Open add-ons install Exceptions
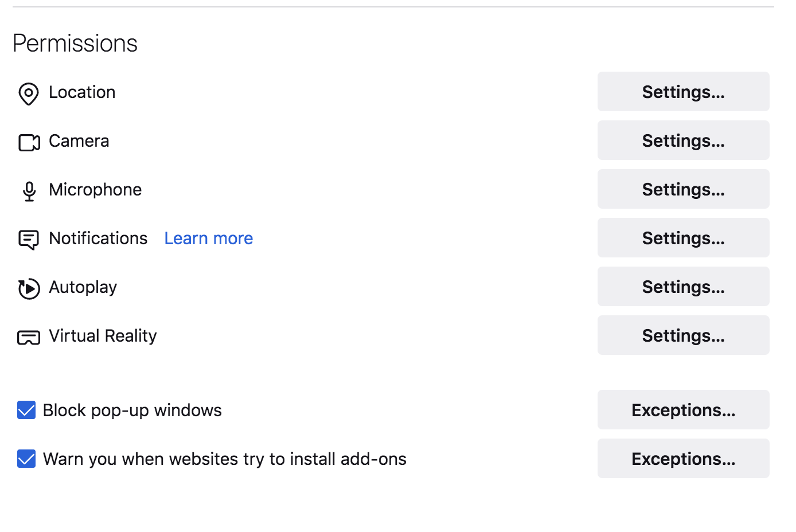Screen dimensions: 796x532 (x=683, y=459)
